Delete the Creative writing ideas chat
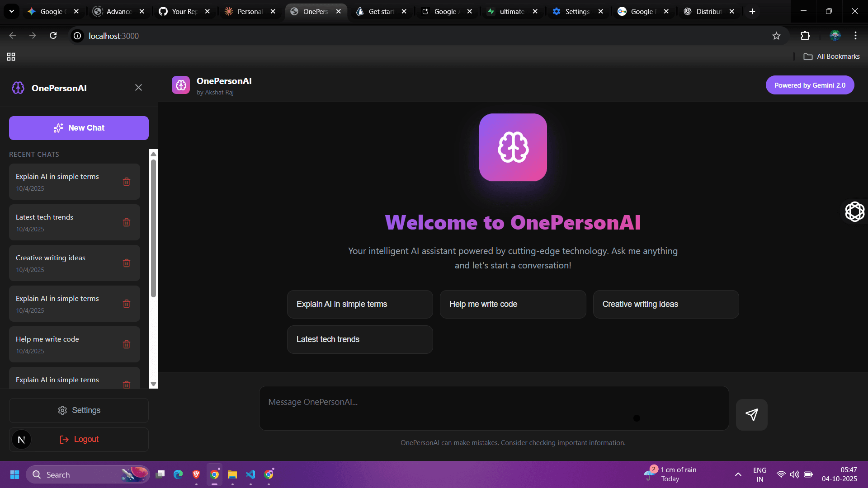The image size is (868, 488). (127, 263)
